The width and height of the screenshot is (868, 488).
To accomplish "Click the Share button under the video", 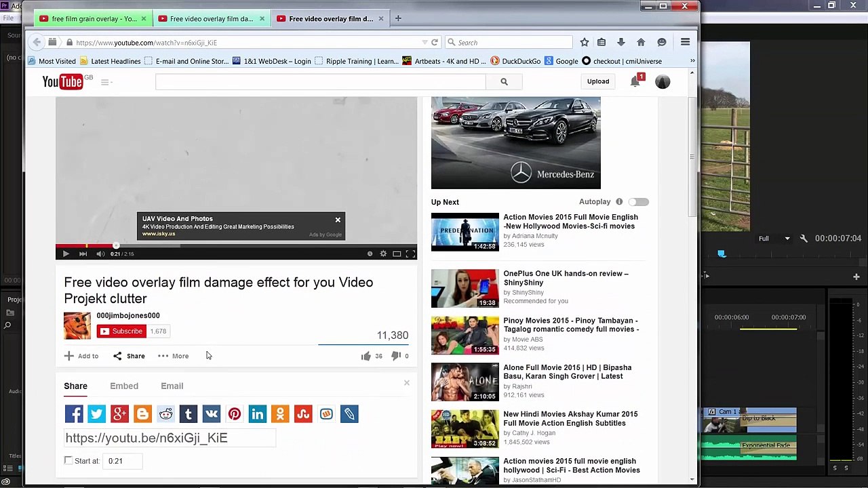I will [129, 356].
